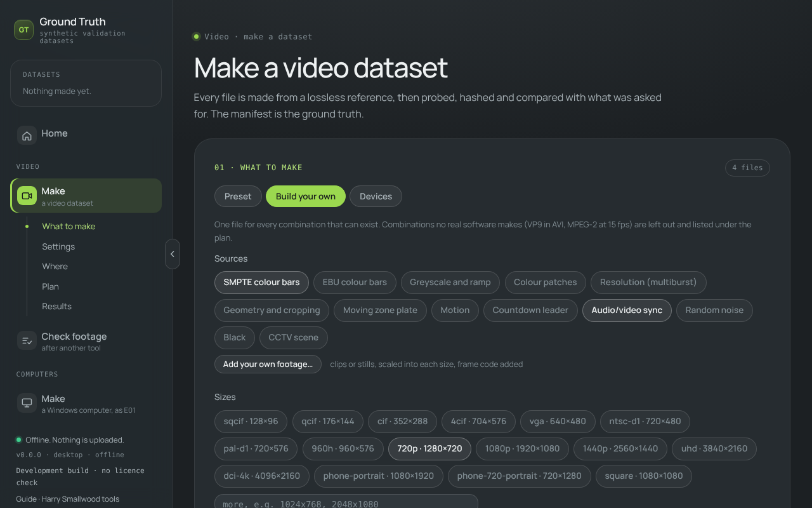This screenshot has height=508, width=812.
Task: Select the uhd 3840×2160 size
Action: (714, 449)
